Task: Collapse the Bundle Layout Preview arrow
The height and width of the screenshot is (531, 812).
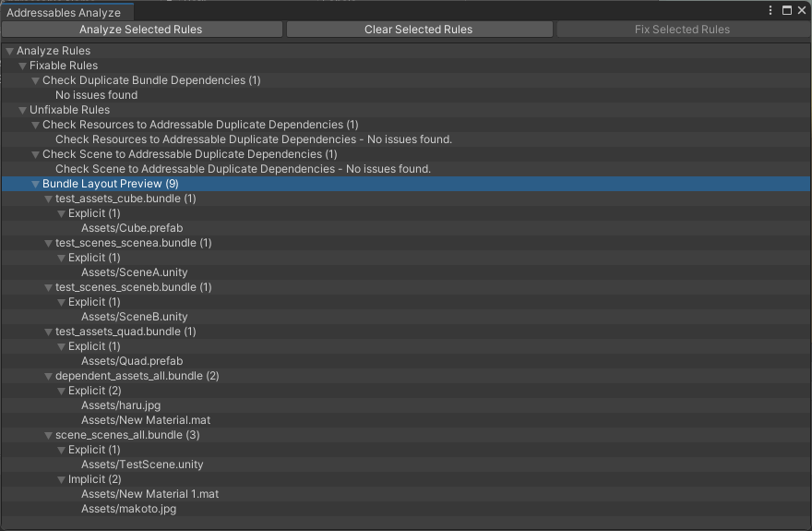Action: point(35,185)
